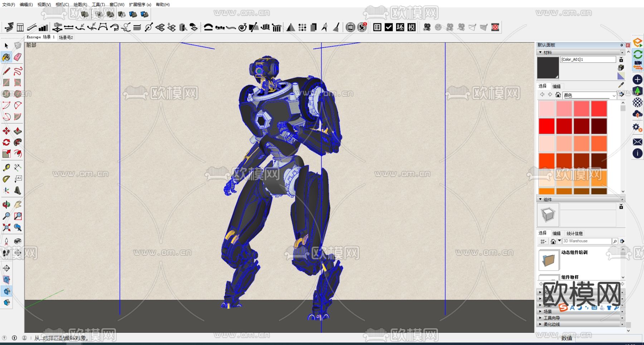This screenshot has width=644, height=345.
Task: Pick the Move tool with red arrows
Action: click(6, 131)
